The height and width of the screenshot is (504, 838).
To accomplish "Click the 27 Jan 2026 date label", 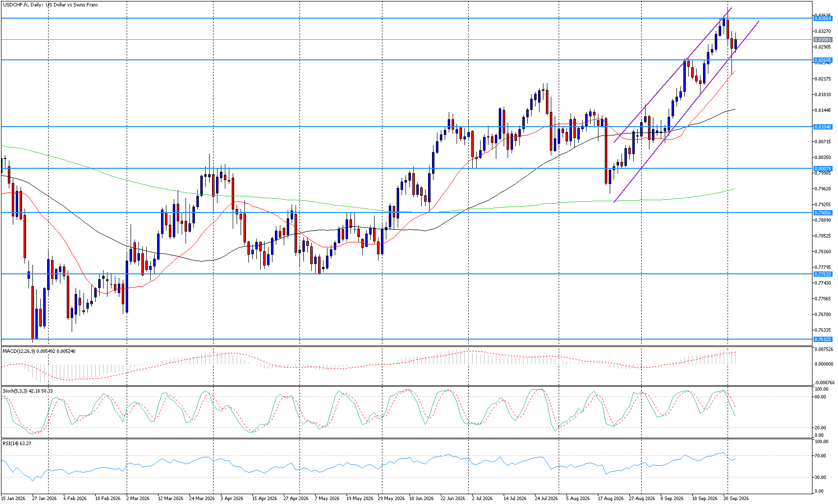I will [x=45, y=498].
